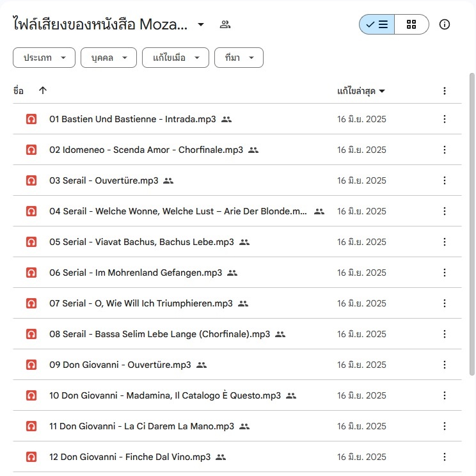Viewport: 476px width, 476px height.
Task: Open the folder title dropdown arrow
Action: pyautogui.click(x=201, y=24)
